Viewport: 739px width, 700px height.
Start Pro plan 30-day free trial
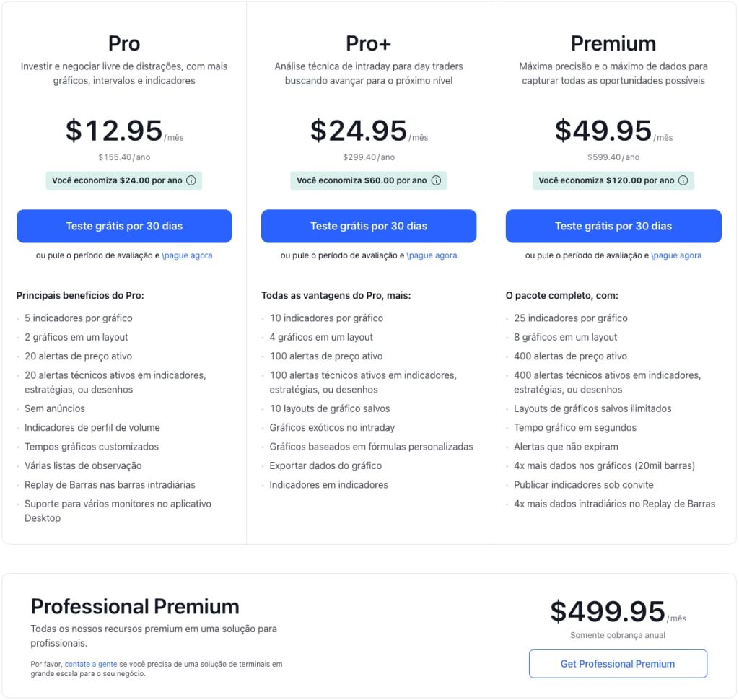(x=124, y=227)
